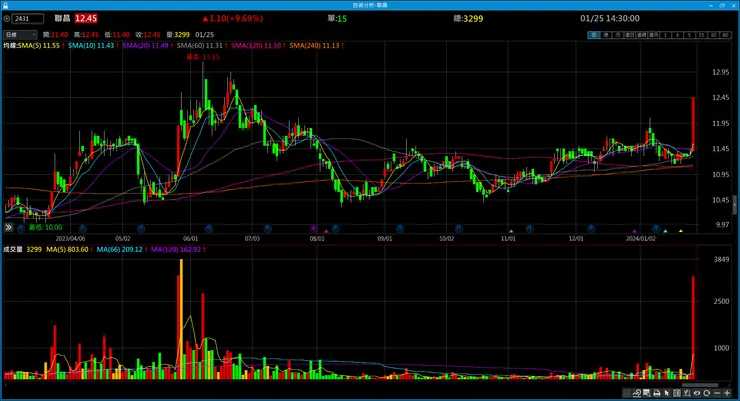Click the SMA(10) 11.43 indicator label
The width and height of the screenshot is (740, 401).
pos(91,46)
